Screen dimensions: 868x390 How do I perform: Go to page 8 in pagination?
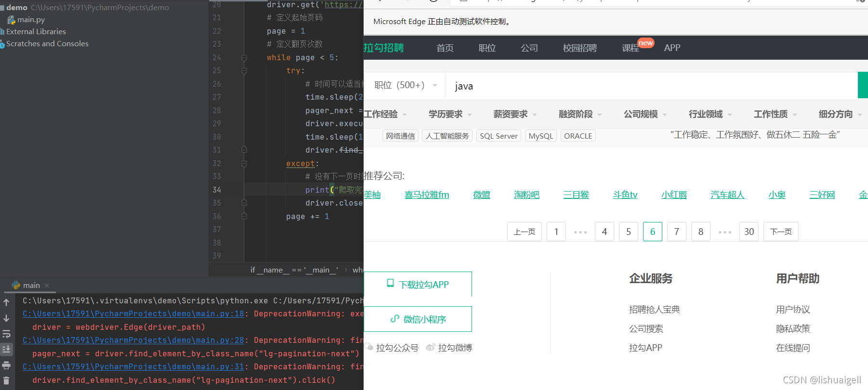(701, 232)
